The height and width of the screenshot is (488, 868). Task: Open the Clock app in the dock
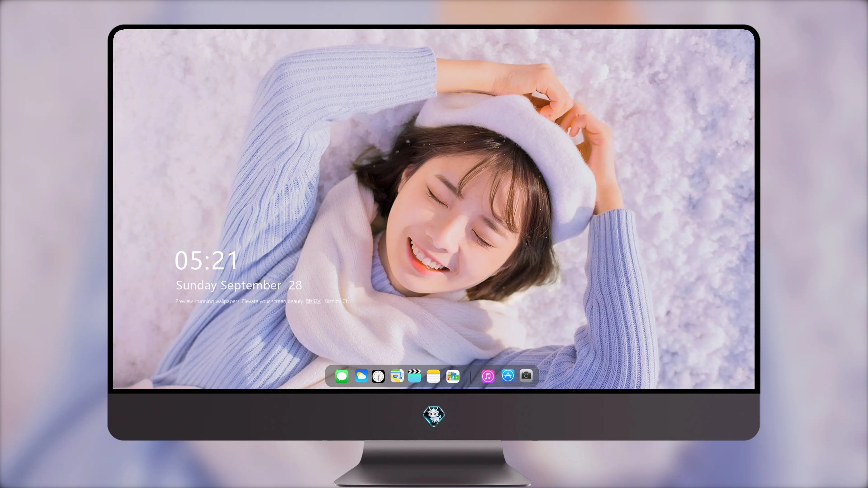pyautogui.click(x=378, y=376)
